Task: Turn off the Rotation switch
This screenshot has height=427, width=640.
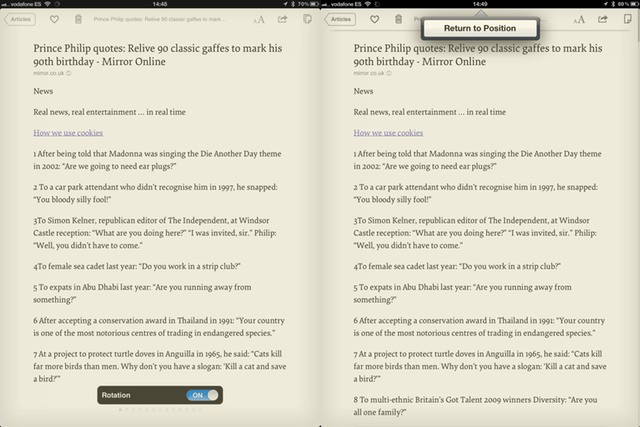Action: (202, 395)
